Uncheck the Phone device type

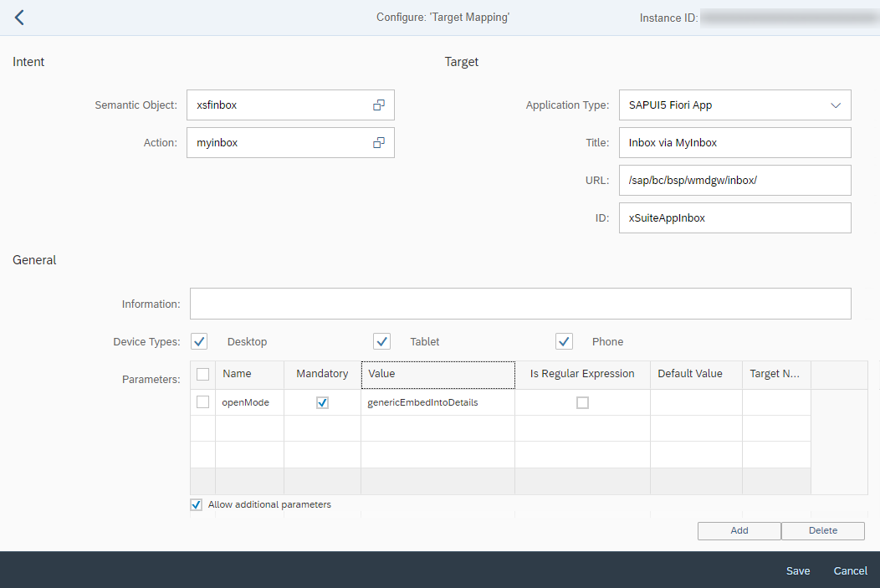click(564, 341)
